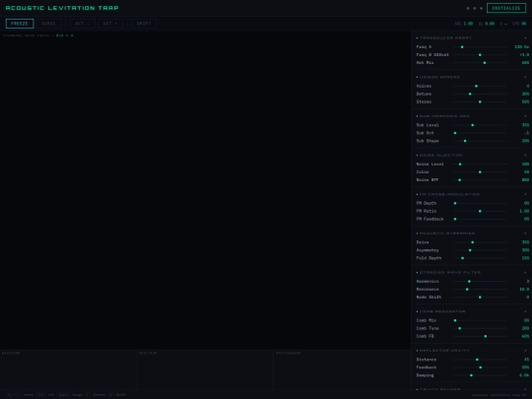Collapse the Noise Injection section chevron
The height and width of the screenshot is (399, 532).
pyautogui.click(x=525, y=155)
